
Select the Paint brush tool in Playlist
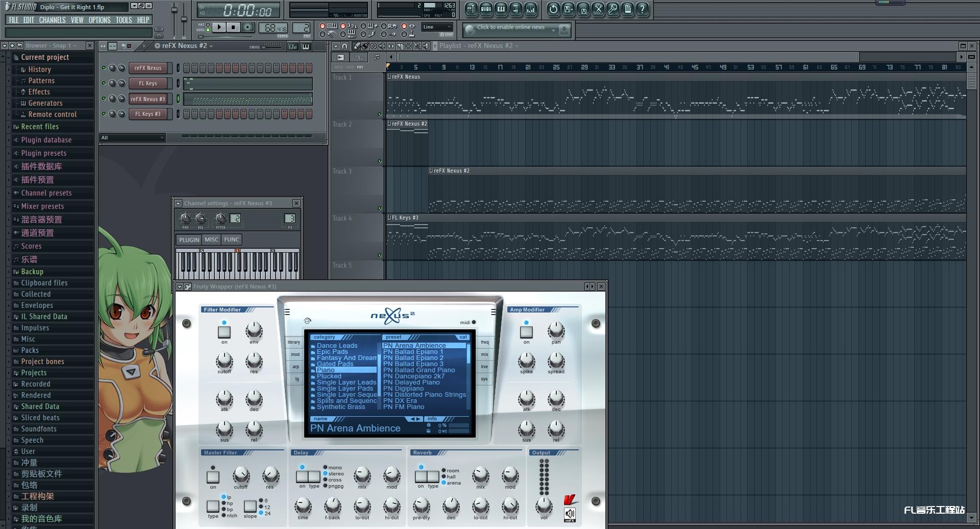click(x=365, y=46)
